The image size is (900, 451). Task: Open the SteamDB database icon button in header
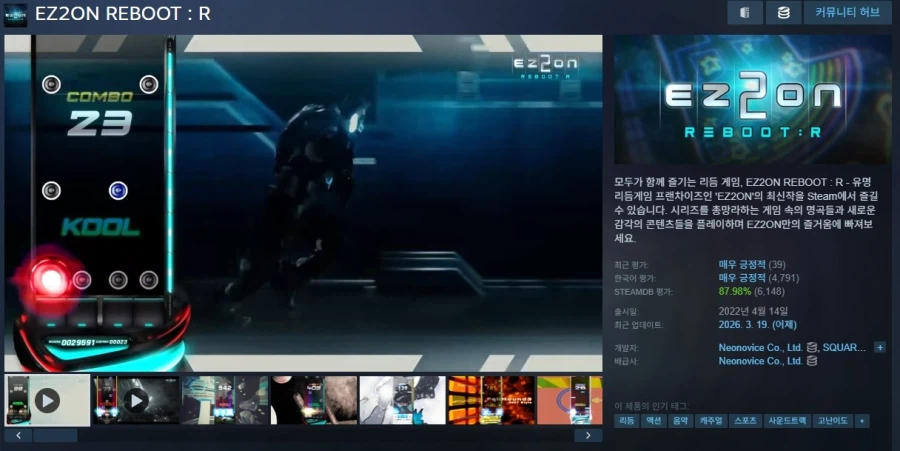point(784,13)
